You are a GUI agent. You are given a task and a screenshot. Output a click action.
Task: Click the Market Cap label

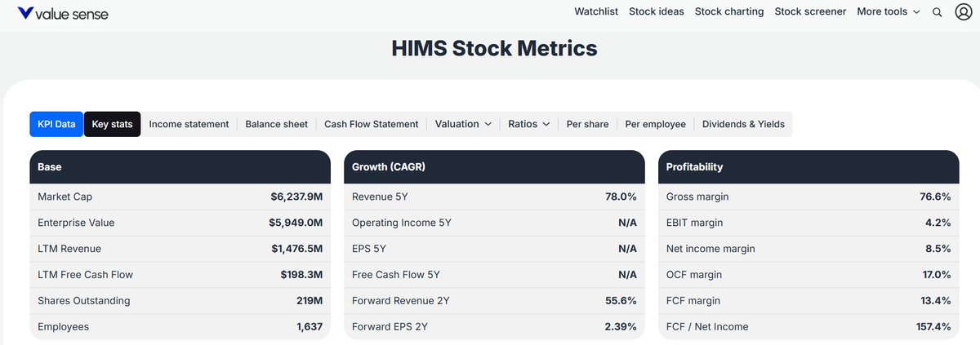[x=65, y=197]
